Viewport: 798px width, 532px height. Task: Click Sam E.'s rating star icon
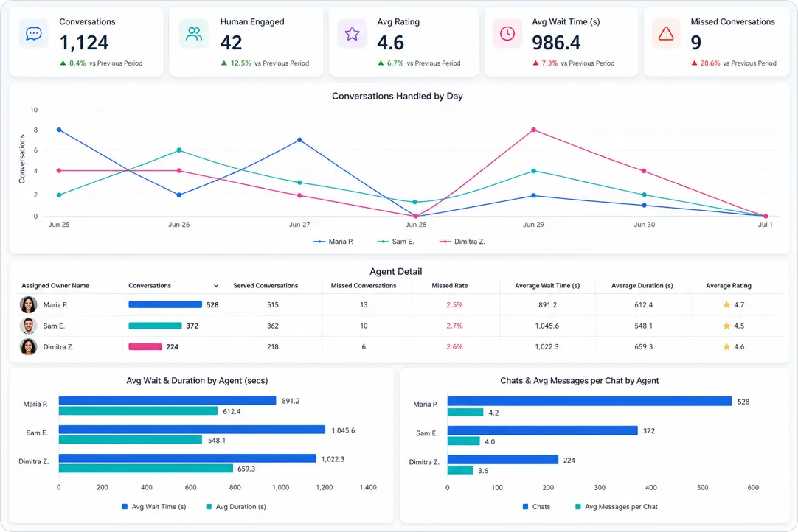tap(726, 326)
